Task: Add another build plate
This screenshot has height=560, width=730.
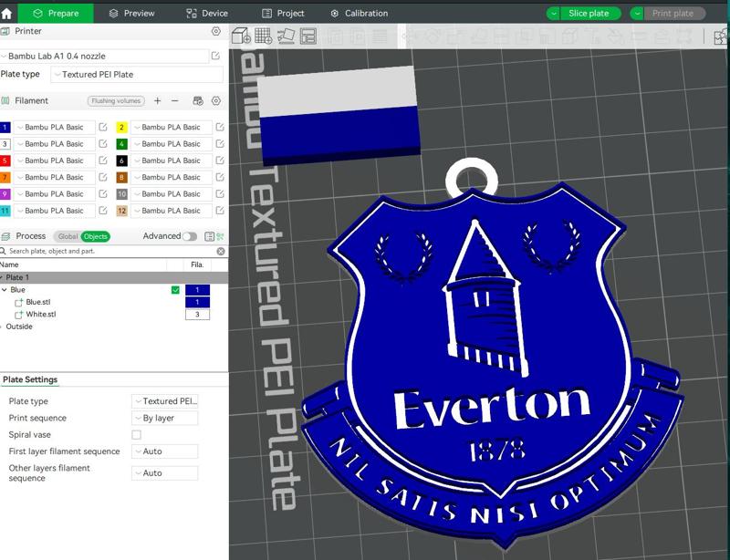Action: point(263,36)
